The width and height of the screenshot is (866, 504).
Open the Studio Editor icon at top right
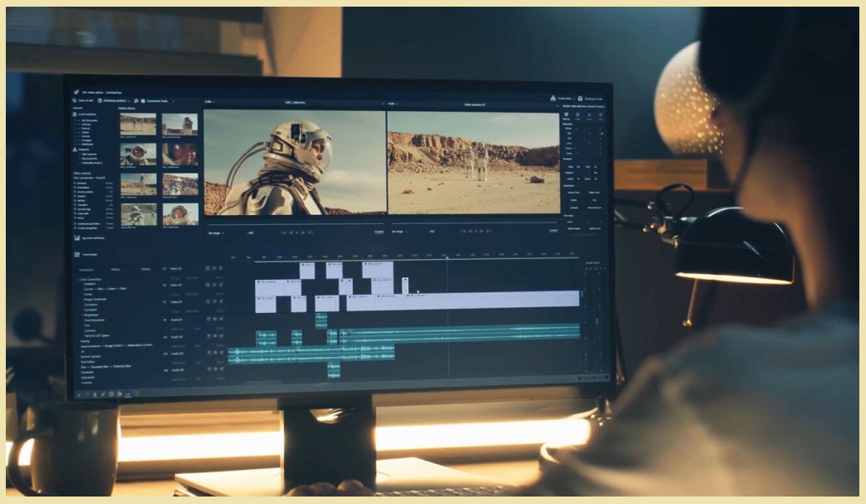553,98
